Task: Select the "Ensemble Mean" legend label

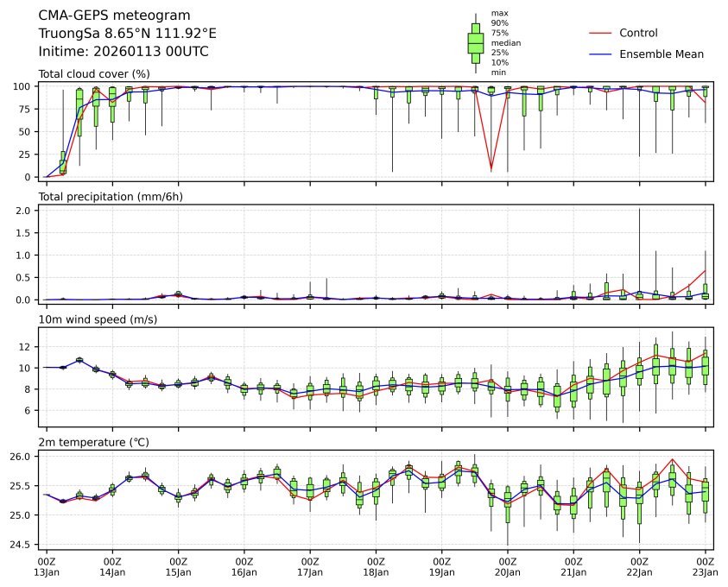Action: pyautogui.click(x=668, y=54)
